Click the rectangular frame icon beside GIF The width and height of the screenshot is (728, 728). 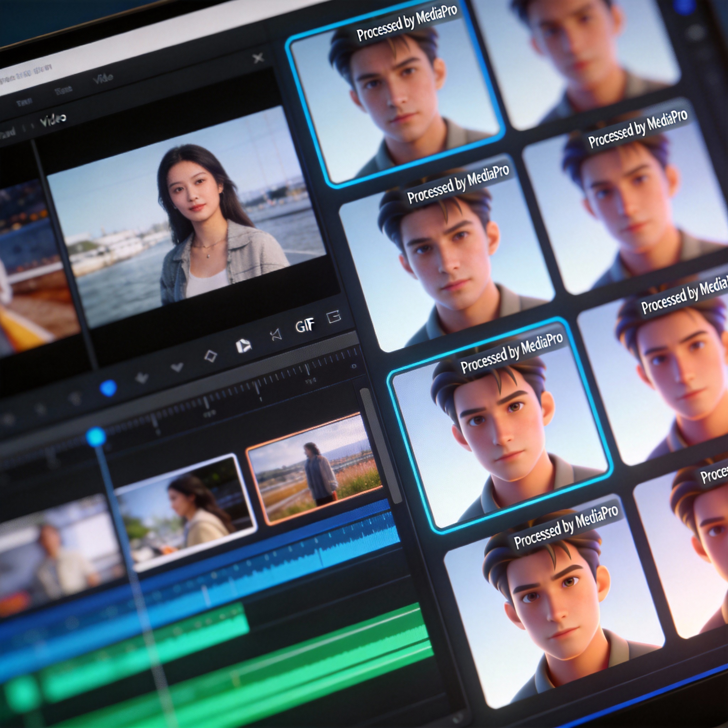coord(334,317)
